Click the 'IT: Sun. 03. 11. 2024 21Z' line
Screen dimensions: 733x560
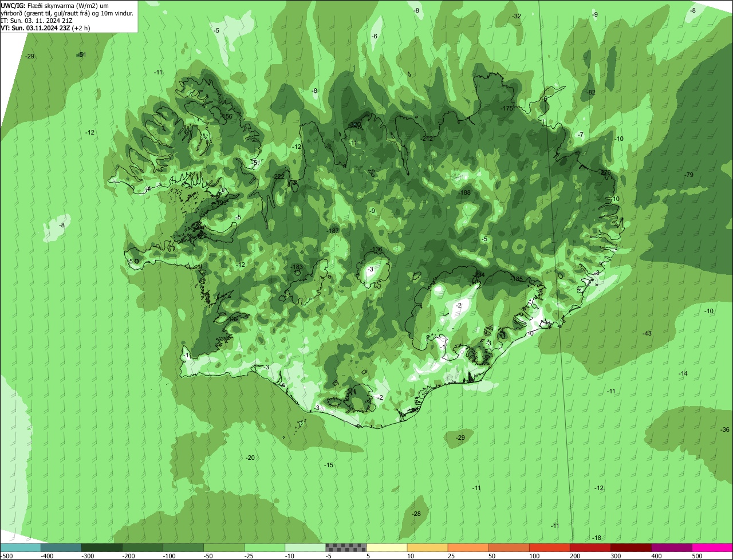pyautogui.click(x=37, y=20)
